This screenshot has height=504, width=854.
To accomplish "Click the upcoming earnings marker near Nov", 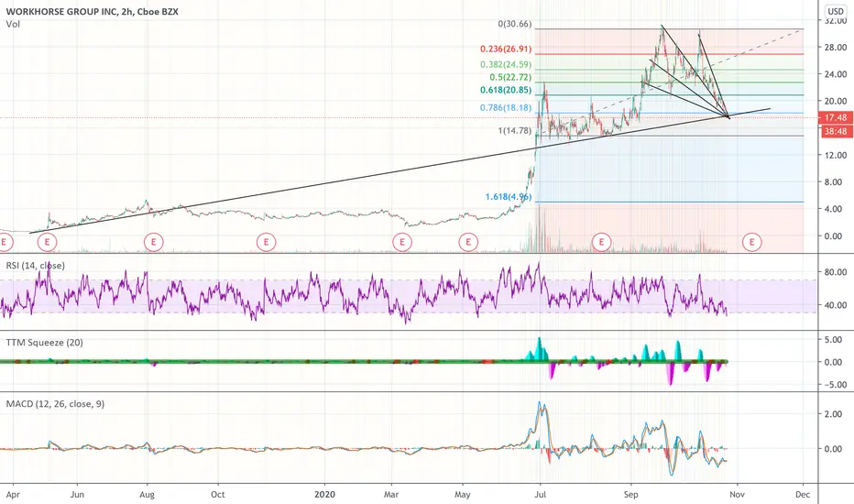I will click(x=752, y=241).
